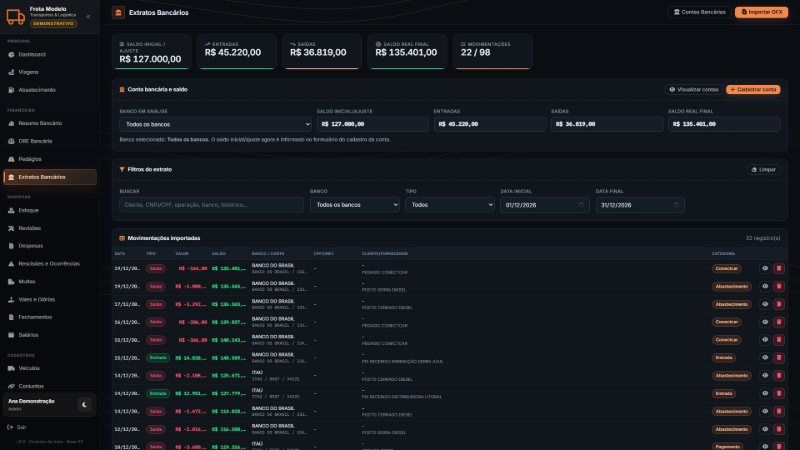Open the Banco filter dropdown
This screenshot has width=800, height=450.
[355, 205]
